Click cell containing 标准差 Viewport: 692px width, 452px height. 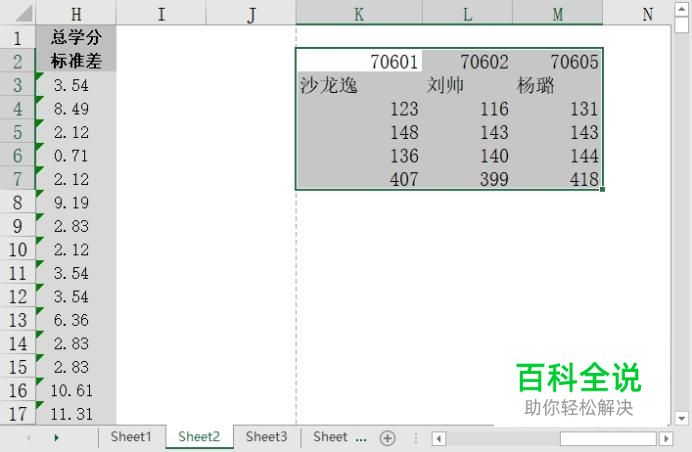pos(76,61)
